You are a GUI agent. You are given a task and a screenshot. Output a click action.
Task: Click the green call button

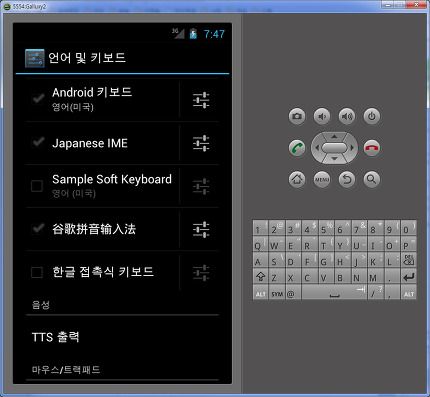pyautogui.click(x=297, y=148)
